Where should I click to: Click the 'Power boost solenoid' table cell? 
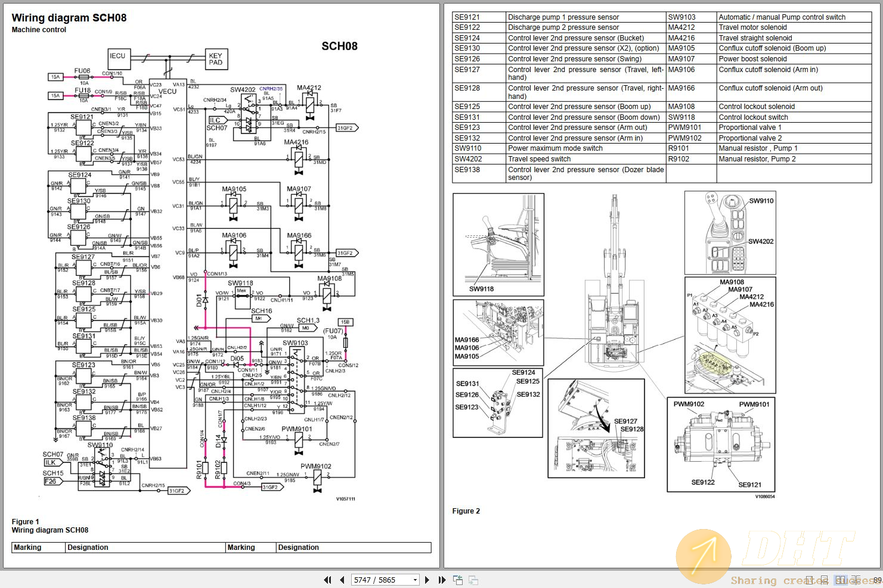click(794, 59)
